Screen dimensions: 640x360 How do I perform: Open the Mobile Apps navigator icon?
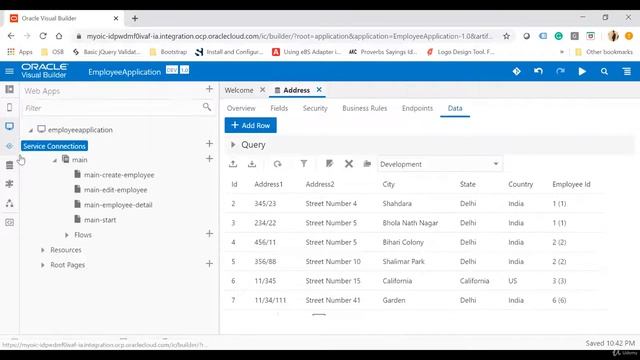click(9, 107)
